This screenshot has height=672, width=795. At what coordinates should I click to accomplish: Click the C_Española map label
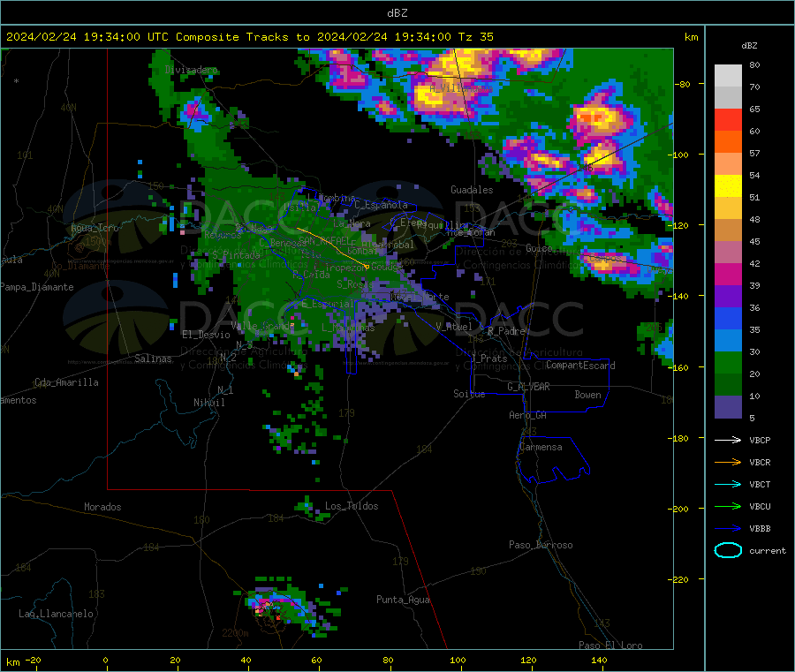pos(381,205)
